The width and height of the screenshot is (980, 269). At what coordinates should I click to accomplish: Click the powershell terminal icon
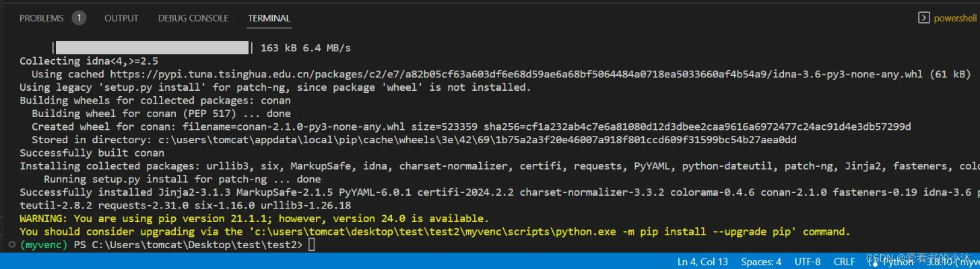[x=924, y=18]
